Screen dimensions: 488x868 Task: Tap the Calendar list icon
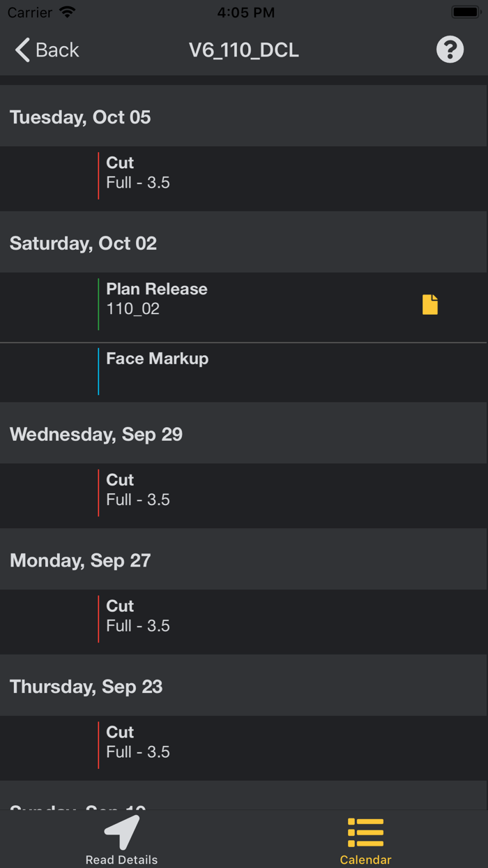pyautogui.click(x=365, y=832)
